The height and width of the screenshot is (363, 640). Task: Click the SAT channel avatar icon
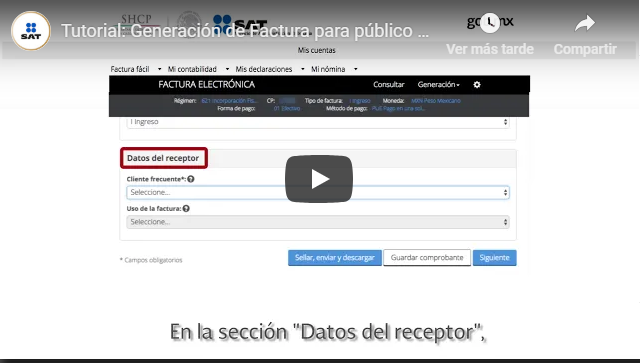coord(31,31)
